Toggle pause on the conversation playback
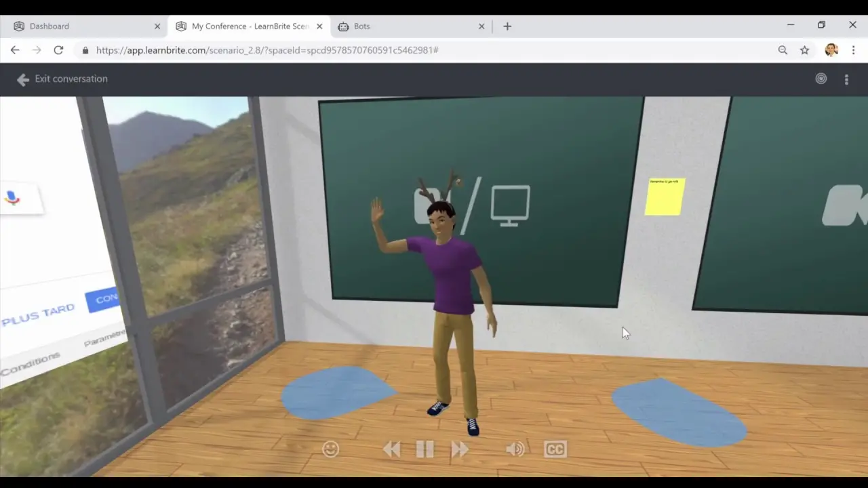 coord(425,449)
